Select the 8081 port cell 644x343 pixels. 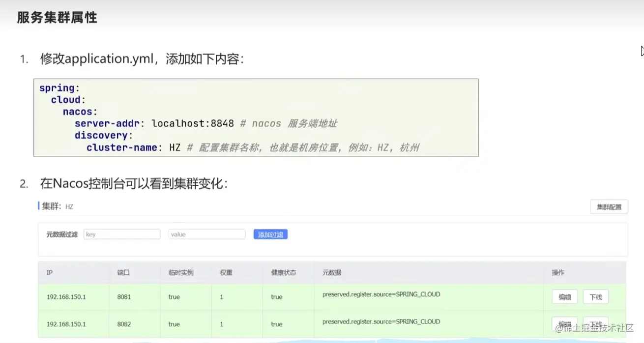click(x=124, y=297)
